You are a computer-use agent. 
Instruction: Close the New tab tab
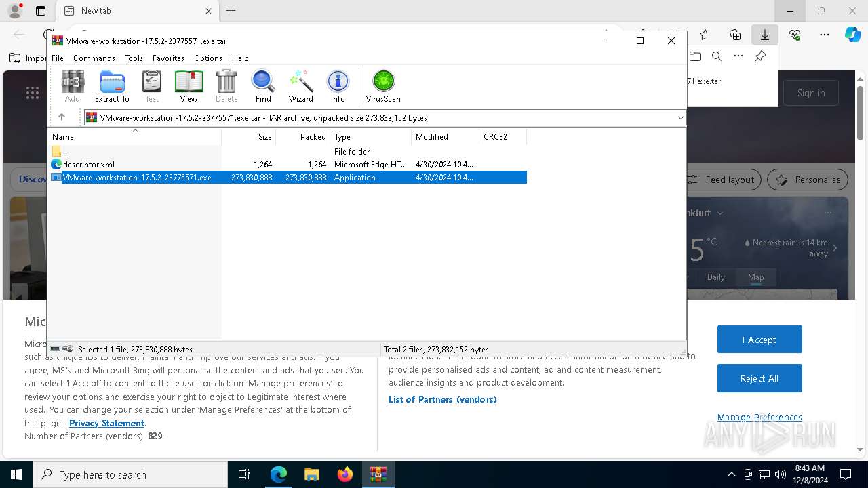(x=208, y=11)
